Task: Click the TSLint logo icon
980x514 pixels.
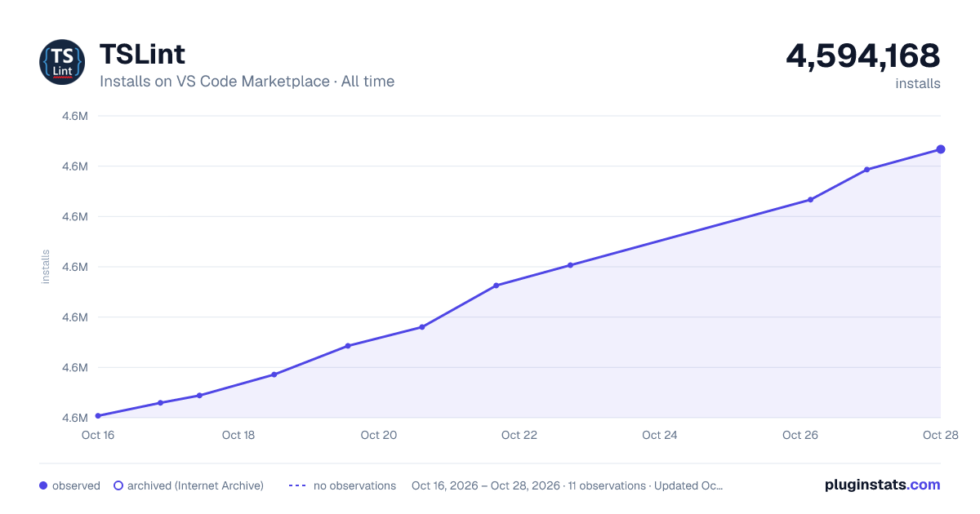Action: tap(62, 62)
